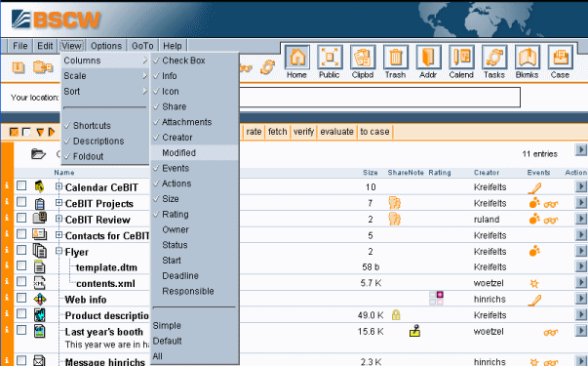Click the evaluate action button

[x=336, y=132]
